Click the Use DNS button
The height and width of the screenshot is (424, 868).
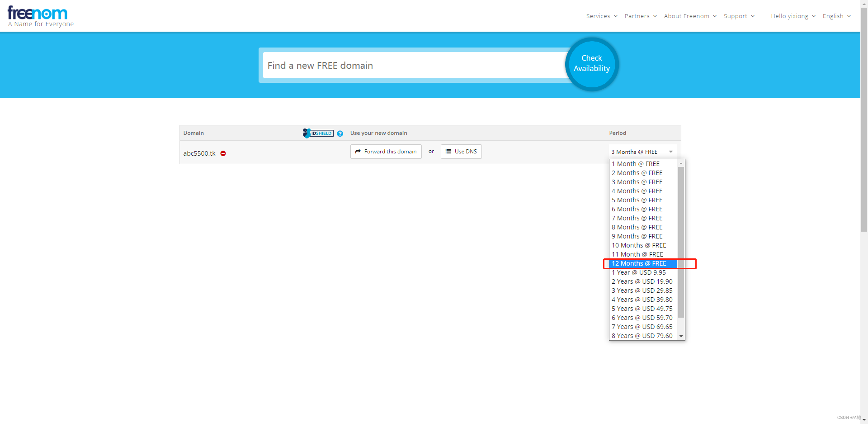[461, 152]
